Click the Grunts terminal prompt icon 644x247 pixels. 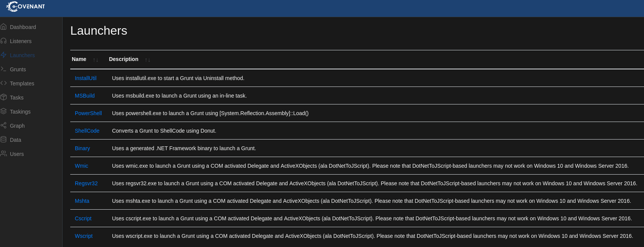pos(4,69)
